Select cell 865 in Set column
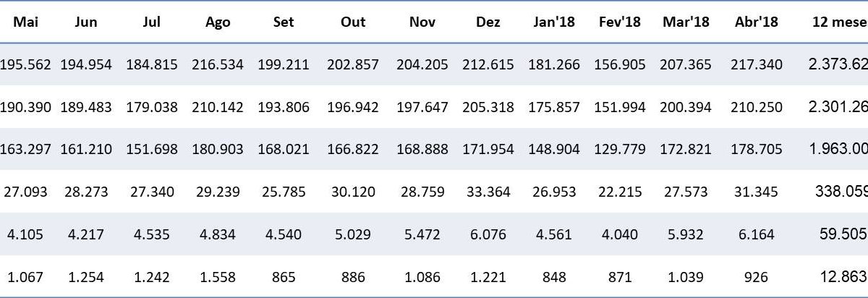868x298 pixels. click(284, 276)
